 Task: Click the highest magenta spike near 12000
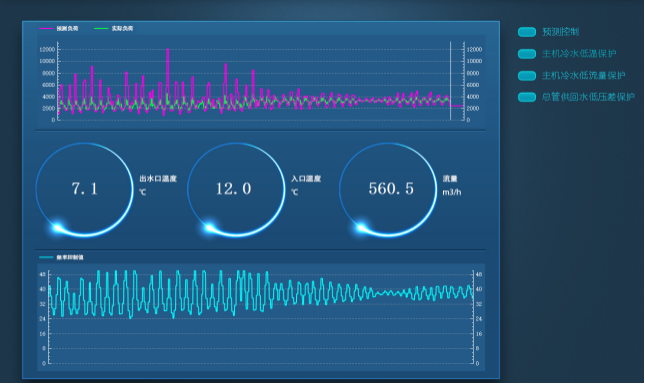tap(168, 51)
